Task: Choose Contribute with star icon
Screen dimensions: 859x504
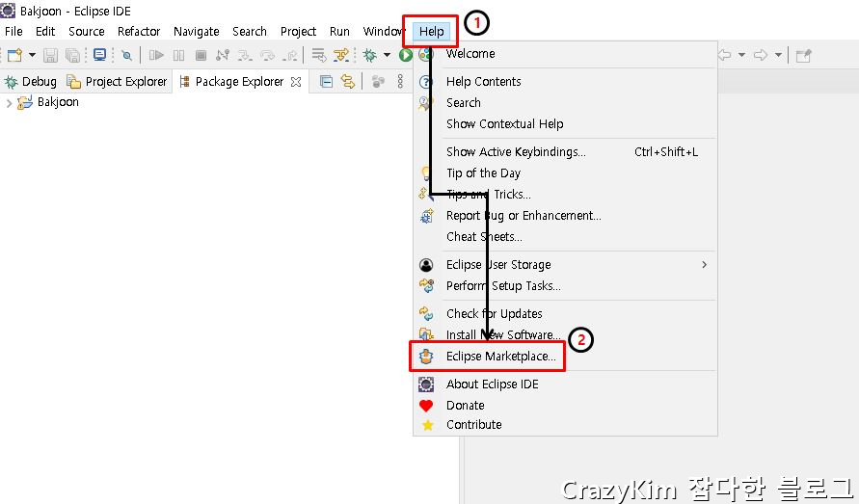Action: [565, 425]
